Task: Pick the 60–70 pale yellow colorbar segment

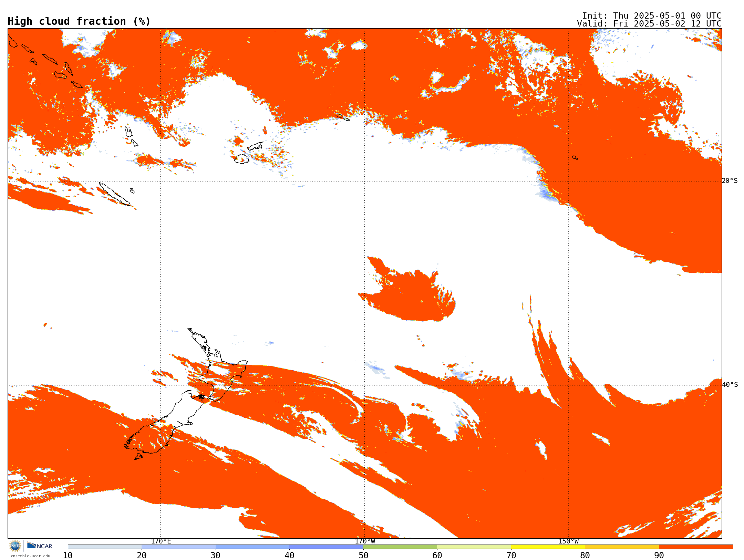Action: pyautogui.click(x=474, y=547)
